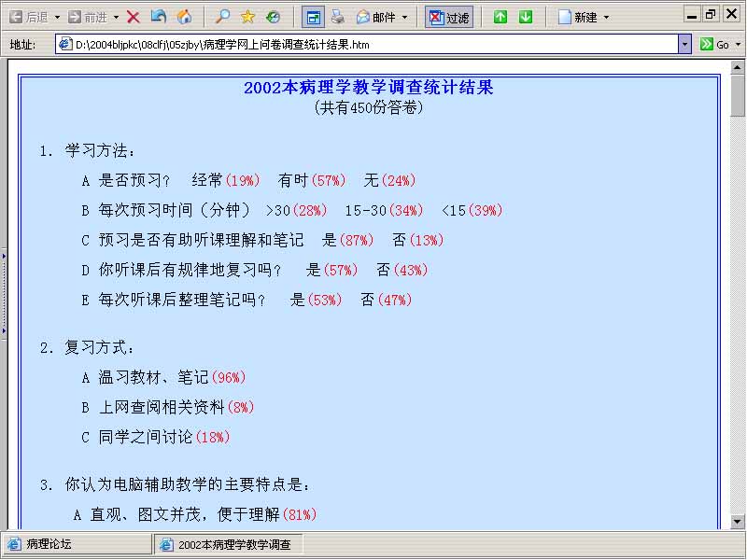747x560 pixels.
Task: Go to the home page icon
Action: click(x=184, y=17)
